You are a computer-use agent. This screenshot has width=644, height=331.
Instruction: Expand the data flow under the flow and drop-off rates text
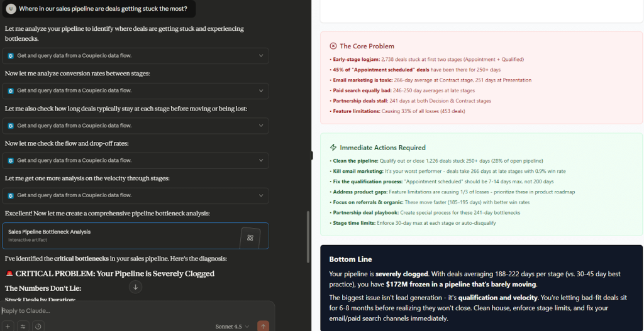[261, 161]
